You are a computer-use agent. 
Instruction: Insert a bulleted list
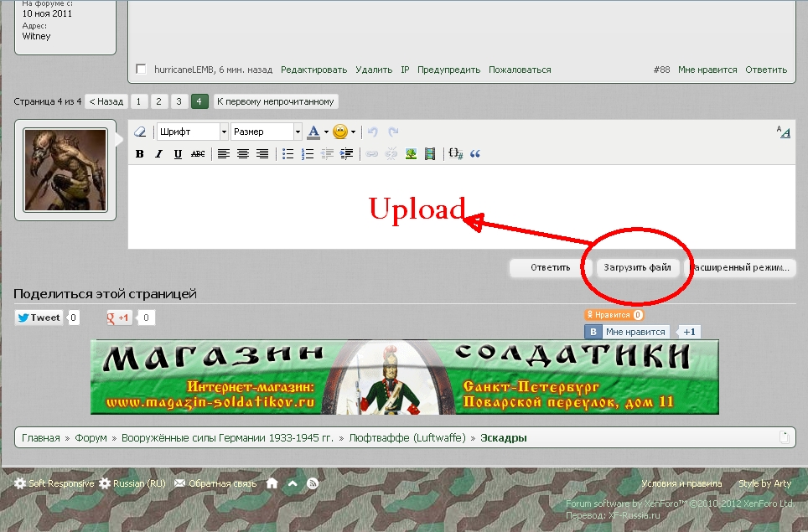[x=288, y=153]
